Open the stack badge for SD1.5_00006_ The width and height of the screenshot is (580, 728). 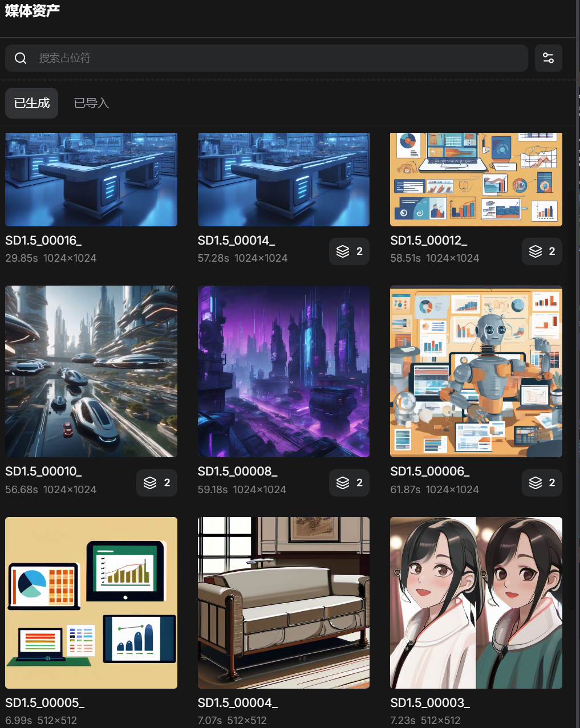point(542,483)
